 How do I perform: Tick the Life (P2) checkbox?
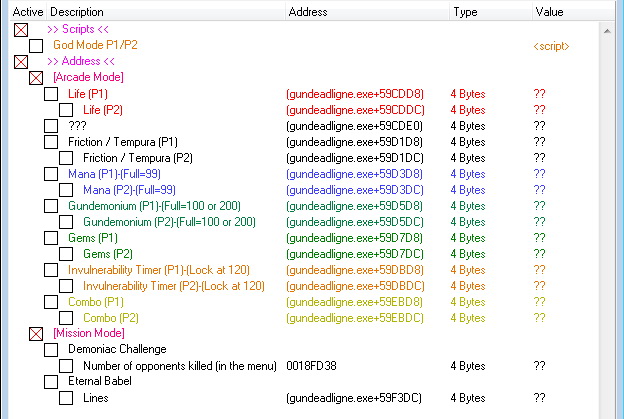pos(66,110)
